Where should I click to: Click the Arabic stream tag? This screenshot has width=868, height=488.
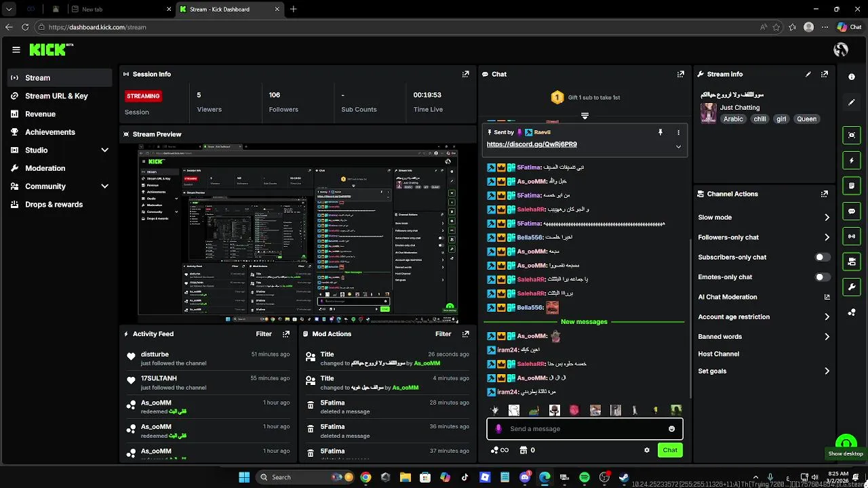coord(733,119)
